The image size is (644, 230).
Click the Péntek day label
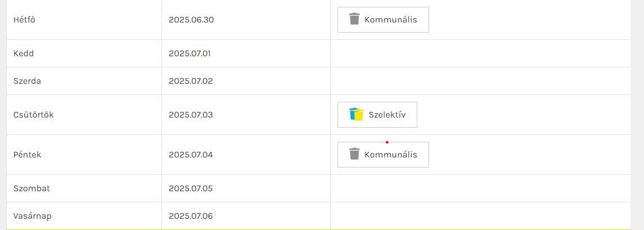coord(28,155)
